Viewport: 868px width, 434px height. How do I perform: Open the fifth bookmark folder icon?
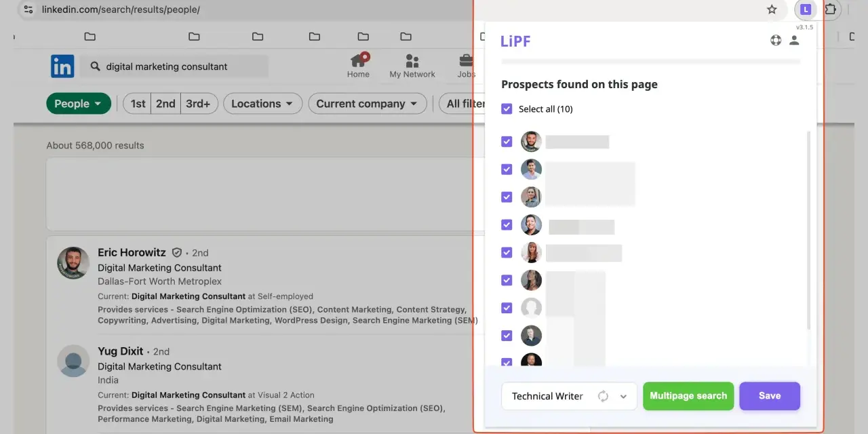[363, 37]
